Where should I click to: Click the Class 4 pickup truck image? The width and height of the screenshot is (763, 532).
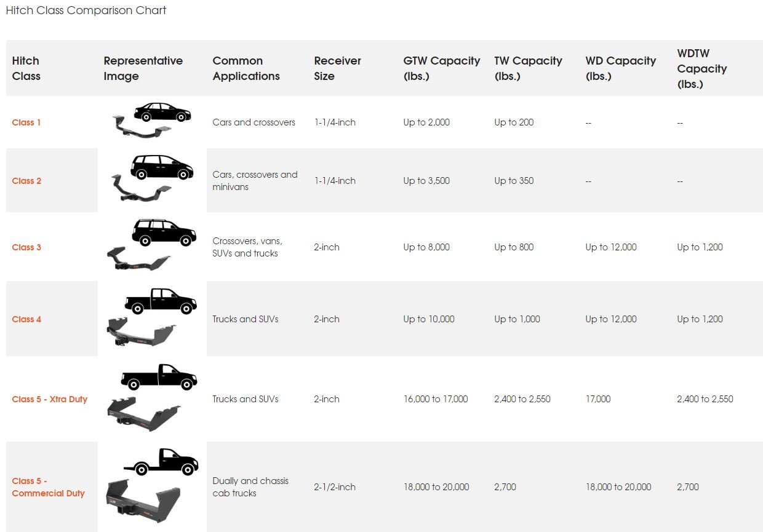152,317
